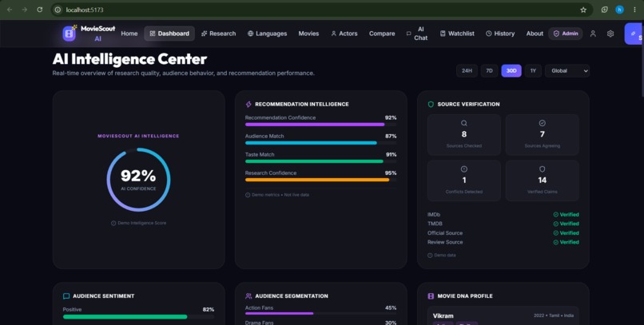The image size is (644, 325).
Task: Open the History page
Action: click(x=500, y=34)
